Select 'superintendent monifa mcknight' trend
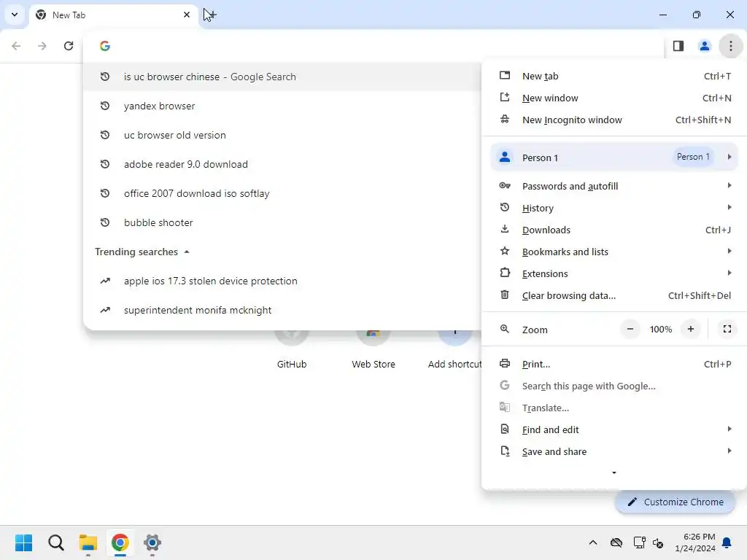Image resolution: width=747 pixels, height=560 pixels. [282, 310]
